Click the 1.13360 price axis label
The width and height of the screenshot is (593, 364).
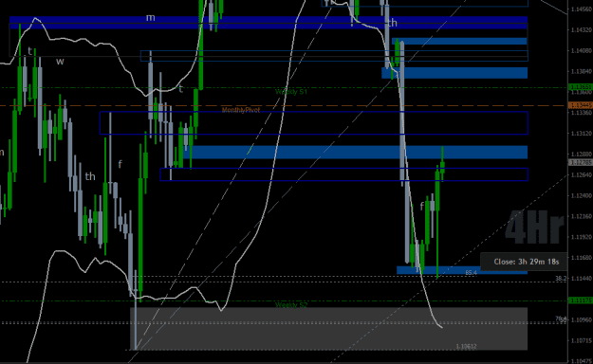[582, 113]
